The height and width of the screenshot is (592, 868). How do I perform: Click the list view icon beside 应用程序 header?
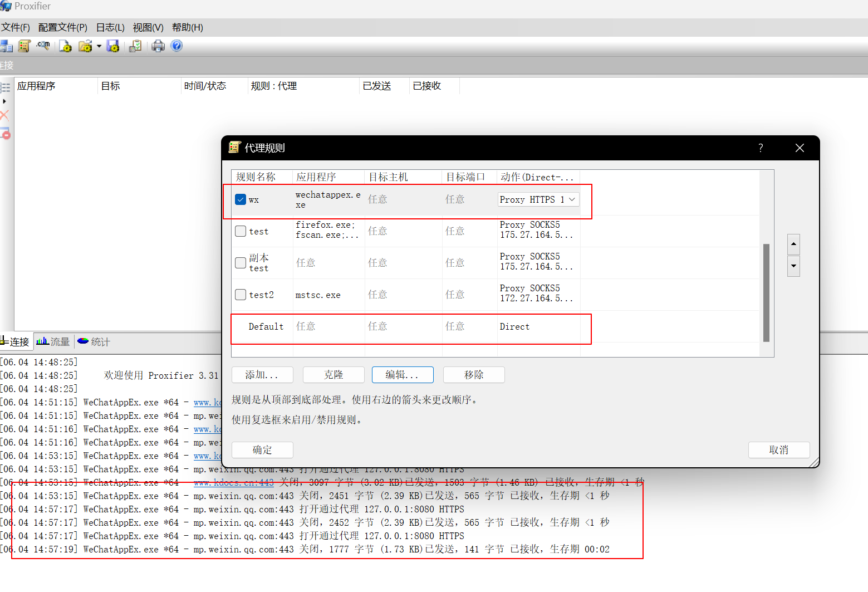click(x=6, y=87)
